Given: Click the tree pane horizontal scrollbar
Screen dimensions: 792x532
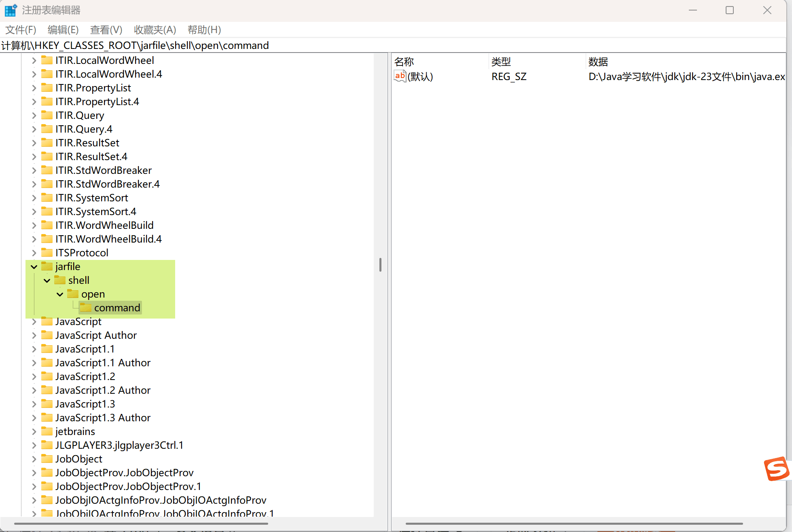Looking at the screenshot, I should coord(142,524).
